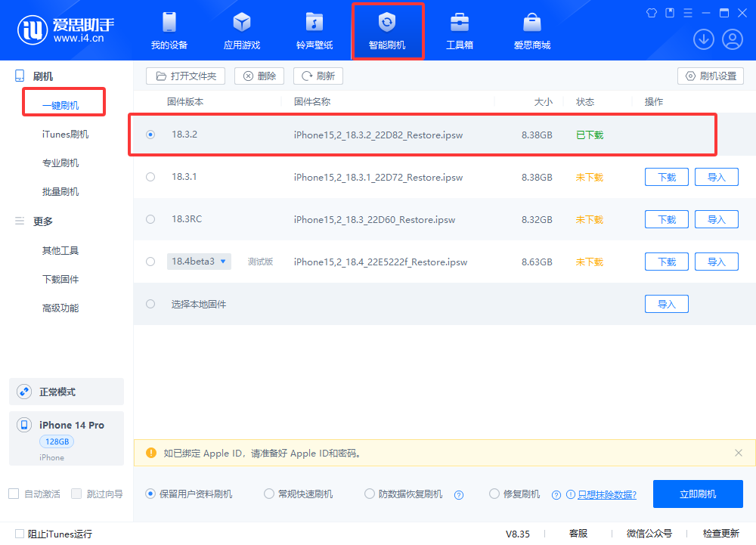Switch to 智能刷机 smart flash tab
Viewport: 756px width, 545px height.
(387, 30)
